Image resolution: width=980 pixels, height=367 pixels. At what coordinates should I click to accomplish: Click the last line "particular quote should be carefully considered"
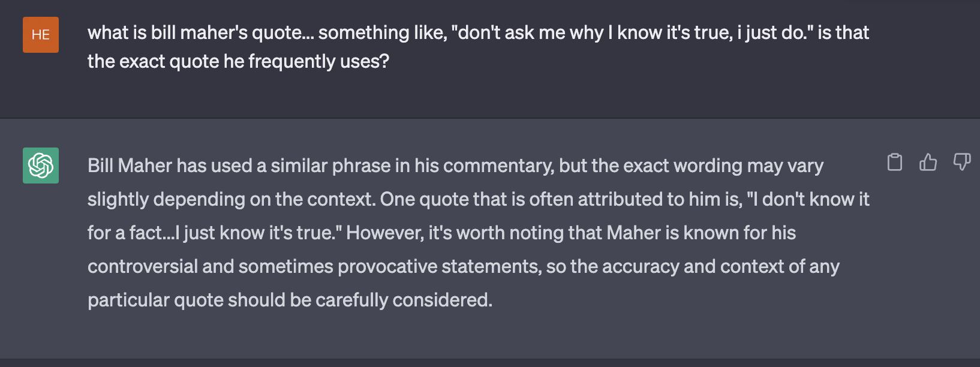point(290,300)
